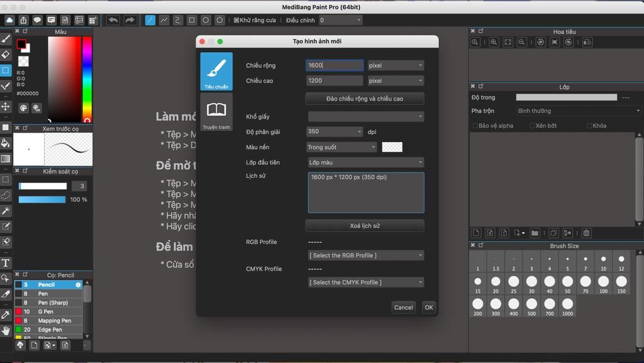Viewport: 644px width, 363px height.
Task: Select Pen (Sharp) in brush list
Action: [48, 303]
